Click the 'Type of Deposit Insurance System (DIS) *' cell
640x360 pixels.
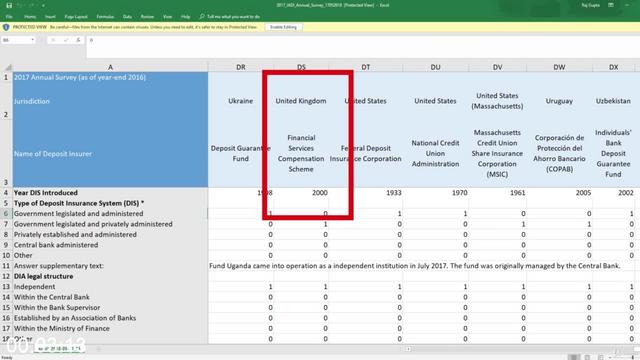coord(110,203)
